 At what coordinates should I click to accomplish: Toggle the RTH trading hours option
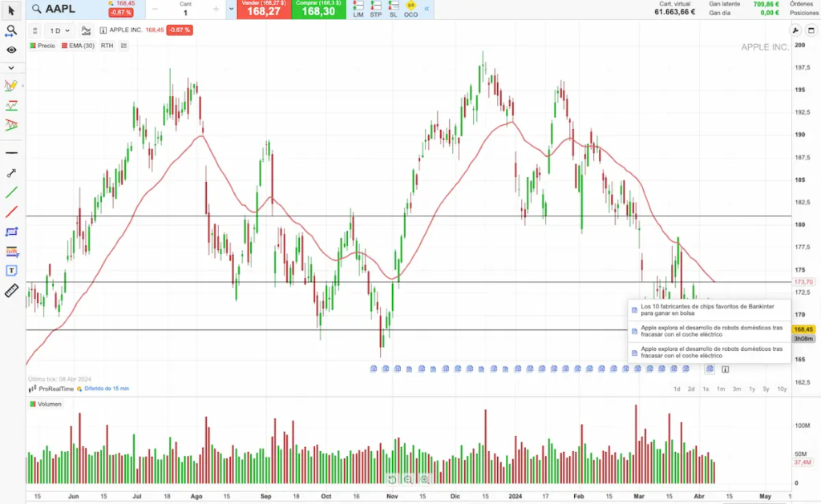pyautogui.click(x=107, y=46)
